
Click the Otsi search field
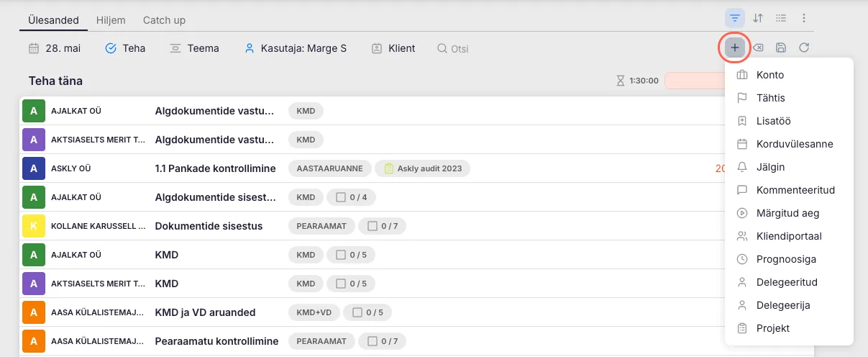tap(460, 48)
